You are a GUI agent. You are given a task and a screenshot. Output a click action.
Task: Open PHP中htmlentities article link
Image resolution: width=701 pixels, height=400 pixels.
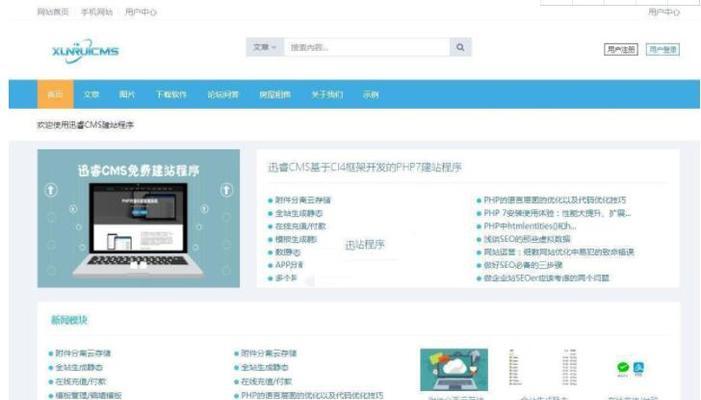529,226
